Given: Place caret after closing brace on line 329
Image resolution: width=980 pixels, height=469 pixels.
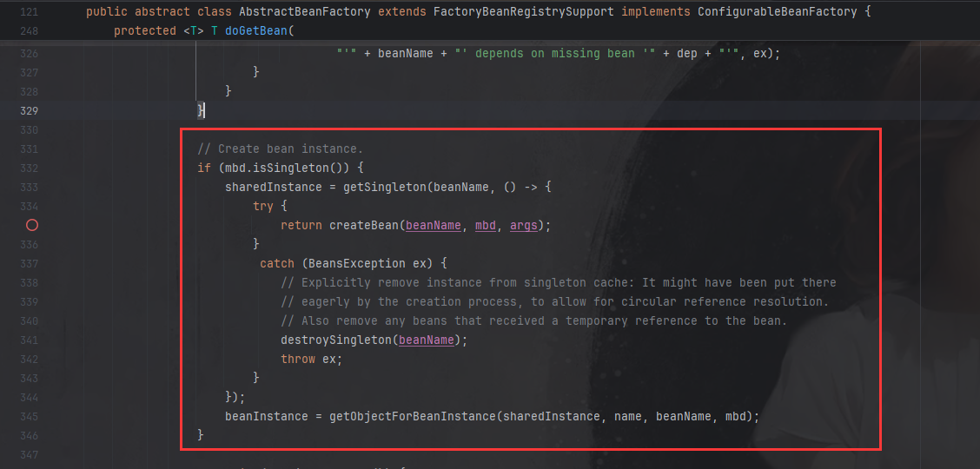Looking at the screenshot, I should coord(204,111).
